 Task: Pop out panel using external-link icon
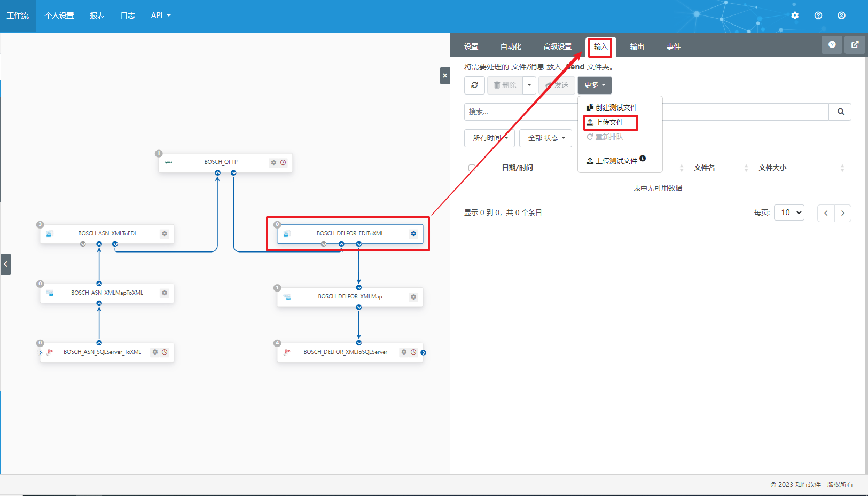tap(855, 45)
